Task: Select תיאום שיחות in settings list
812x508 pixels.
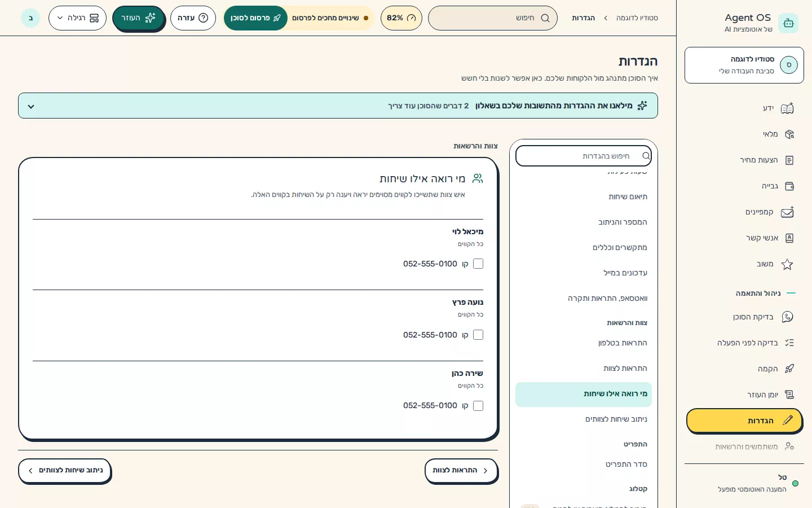Action: click(584, 197)
